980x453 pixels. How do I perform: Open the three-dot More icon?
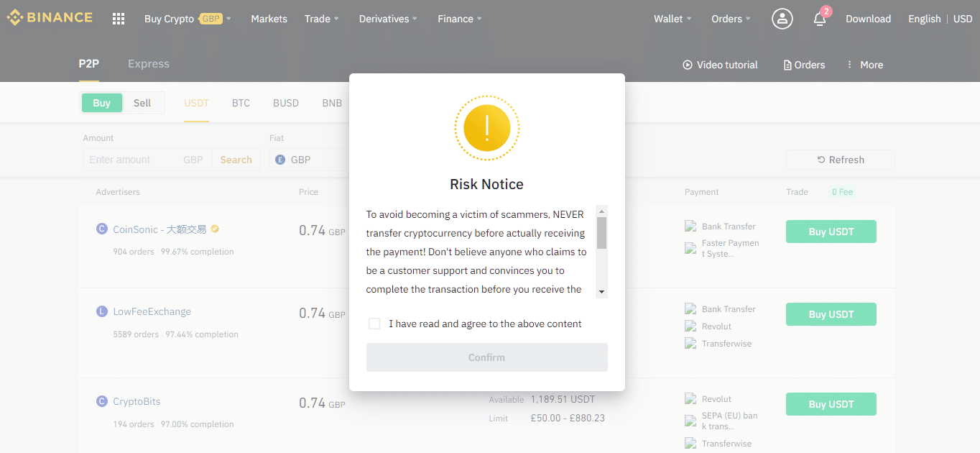(850, 65)
